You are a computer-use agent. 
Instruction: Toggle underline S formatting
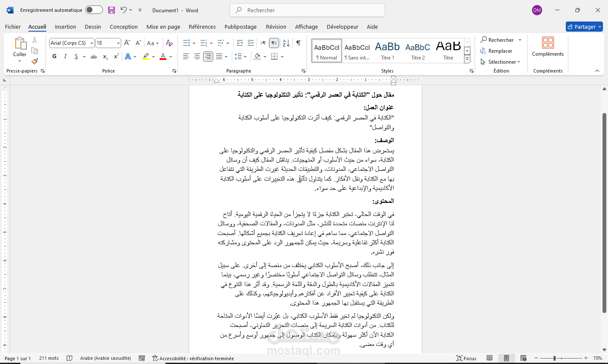click(x=76, y=57)
